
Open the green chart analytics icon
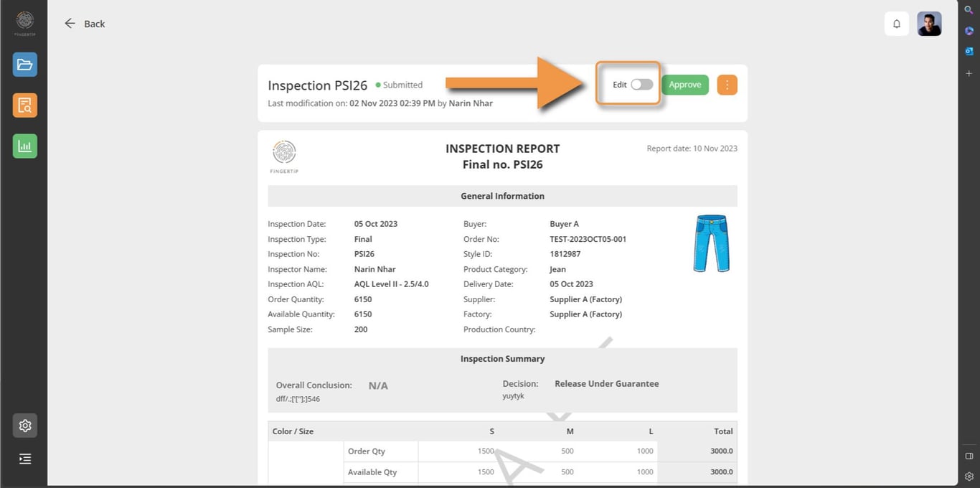pyautogui.click(x=25, y=146)
